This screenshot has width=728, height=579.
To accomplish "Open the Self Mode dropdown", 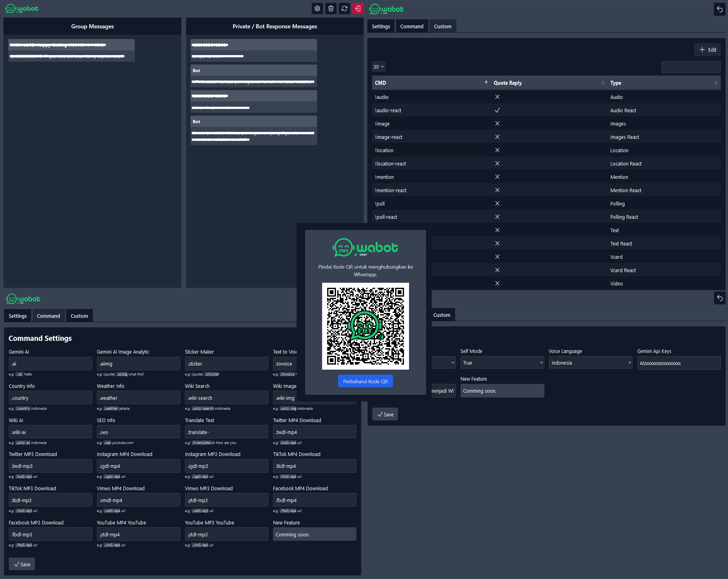I will click(502, 363).
